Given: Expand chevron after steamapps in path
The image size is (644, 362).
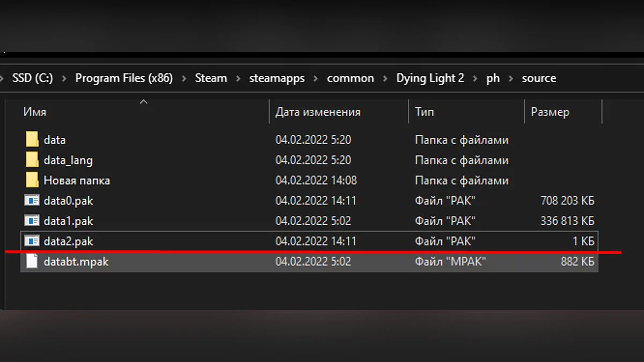Looking at the screenshot, I should 316,78.
